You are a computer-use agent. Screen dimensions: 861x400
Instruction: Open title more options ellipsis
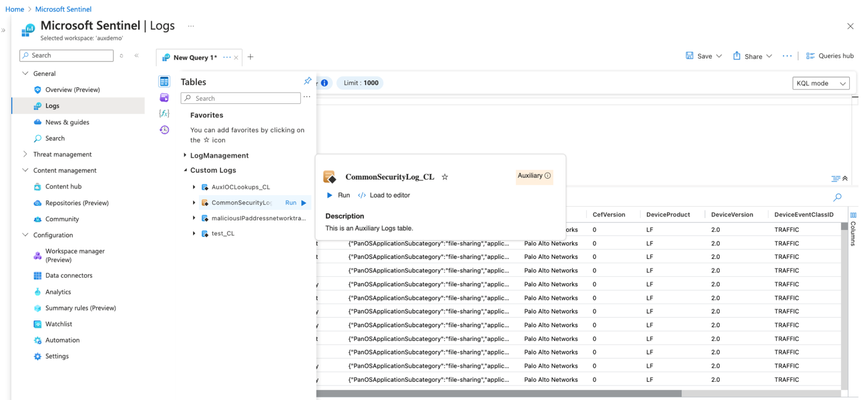191,26
